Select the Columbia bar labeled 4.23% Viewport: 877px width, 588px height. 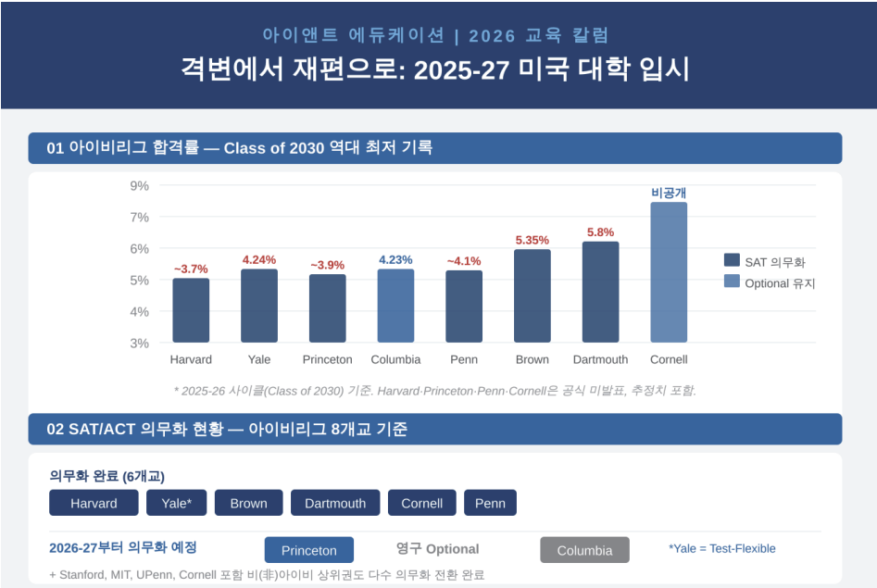click(395, 306)
